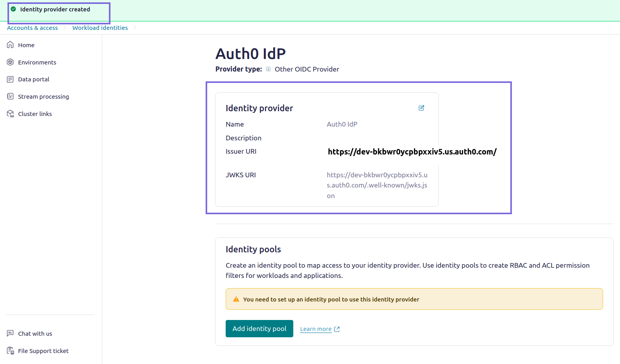The image size is (620, 364).
Task: Click Identity provider created notification text
Action: tap(55, 9)
